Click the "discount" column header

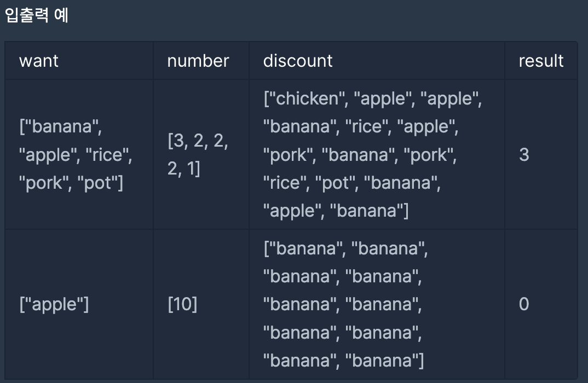click(298, 61)
